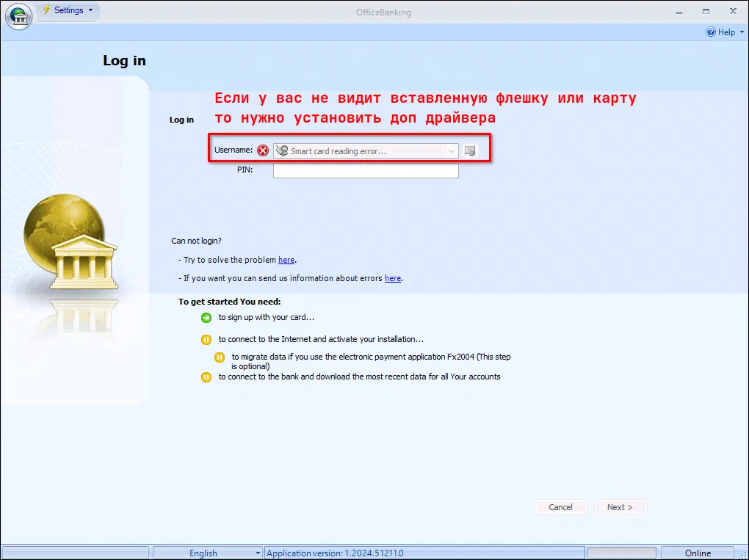Viewport: 749px width, 560px height.
Task: Expand the Username smart card dropdown
Action: [451, 150]
